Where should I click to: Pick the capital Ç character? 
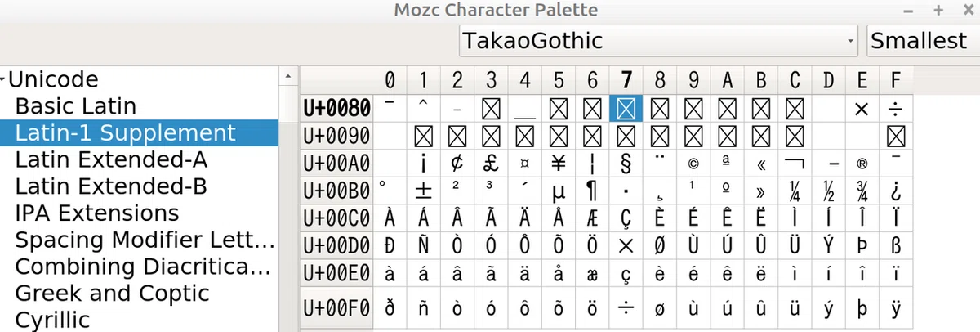pos(626,218)
